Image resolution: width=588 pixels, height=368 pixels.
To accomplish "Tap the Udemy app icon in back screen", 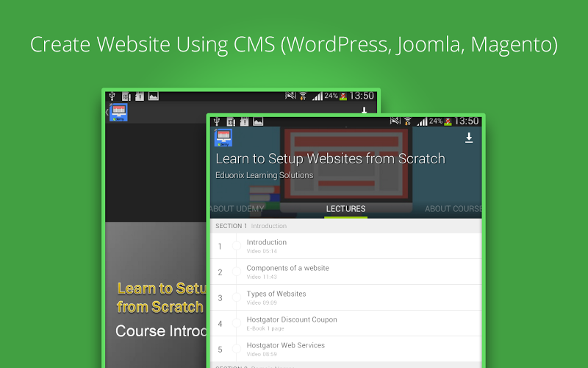I will click(x=118, y=113).
